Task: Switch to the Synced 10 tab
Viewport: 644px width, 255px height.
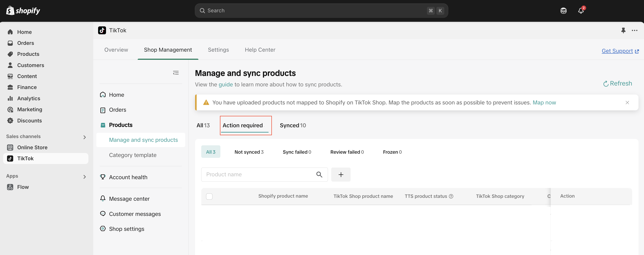Action: tap(293, 125)
